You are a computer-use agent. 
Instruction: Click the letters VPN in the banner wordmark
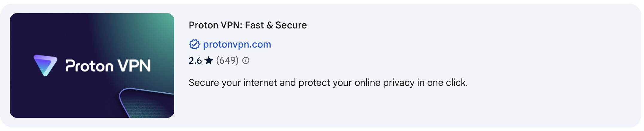(134, 66)
